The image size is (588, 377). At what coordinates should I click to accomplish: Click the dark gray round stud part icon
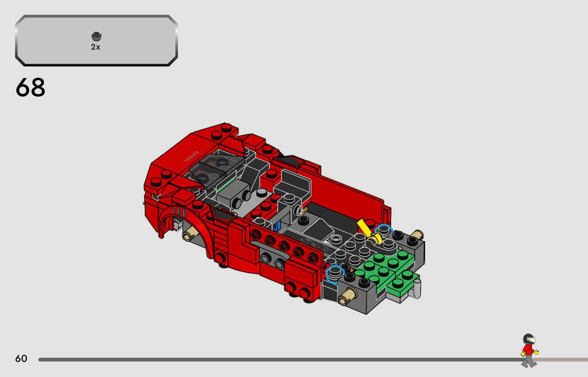(x=96, y=37)
